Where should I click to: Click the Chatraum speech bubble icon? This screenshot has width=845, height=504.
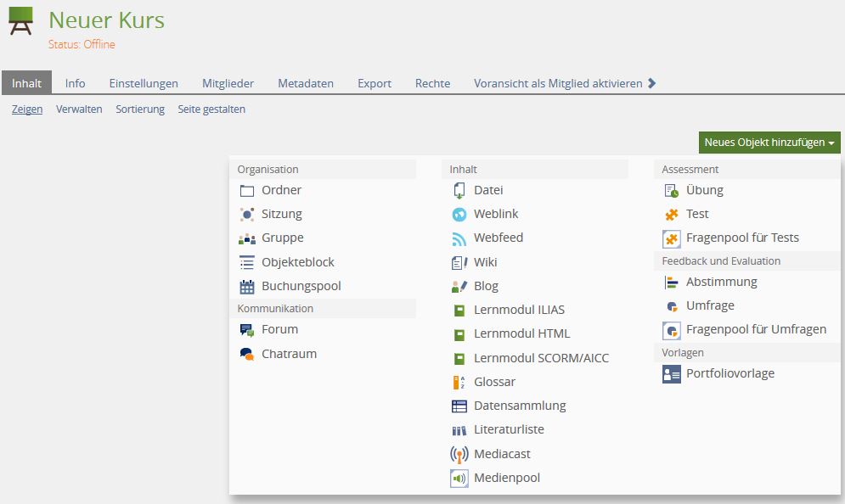[247, 354]
